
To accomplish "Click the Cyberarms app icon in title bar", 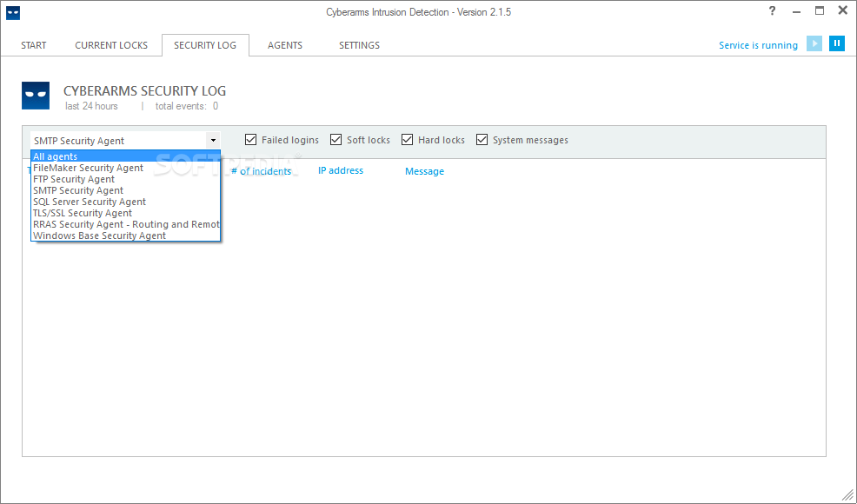I will pyautogui.click(x=13, y=12).
